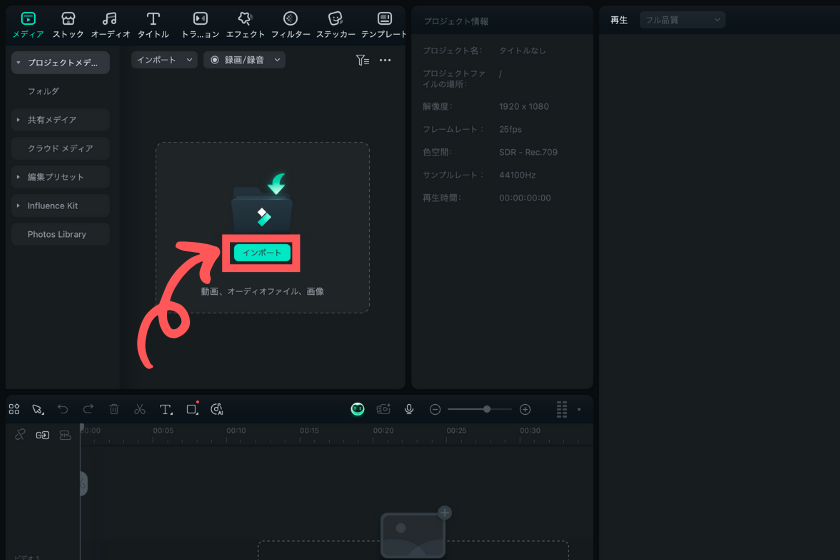Click the filter and sort icon
This screenshot has height=560, width=840.
(x=362, y=60)
